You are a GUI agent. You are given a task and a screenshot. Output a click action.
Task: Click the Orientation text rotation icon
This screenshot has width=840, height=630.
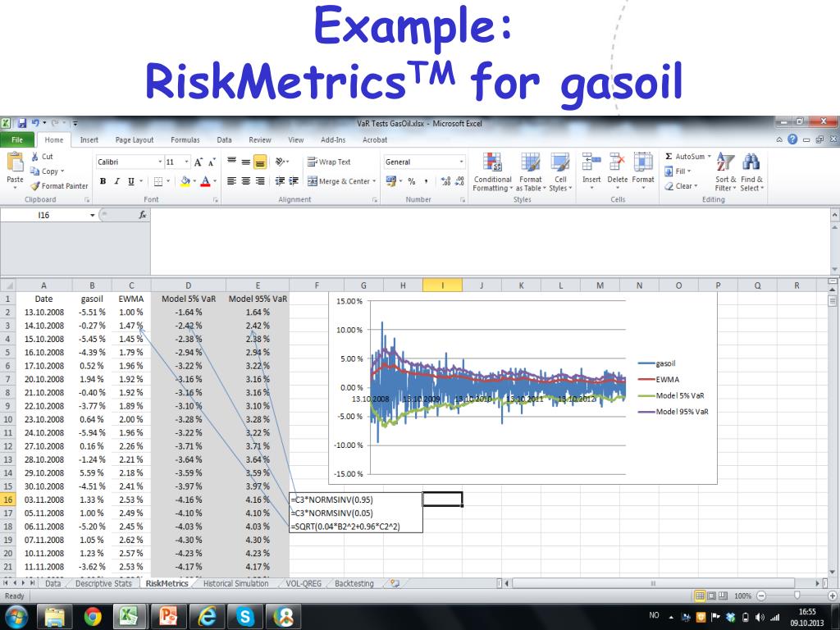point(281,162)
